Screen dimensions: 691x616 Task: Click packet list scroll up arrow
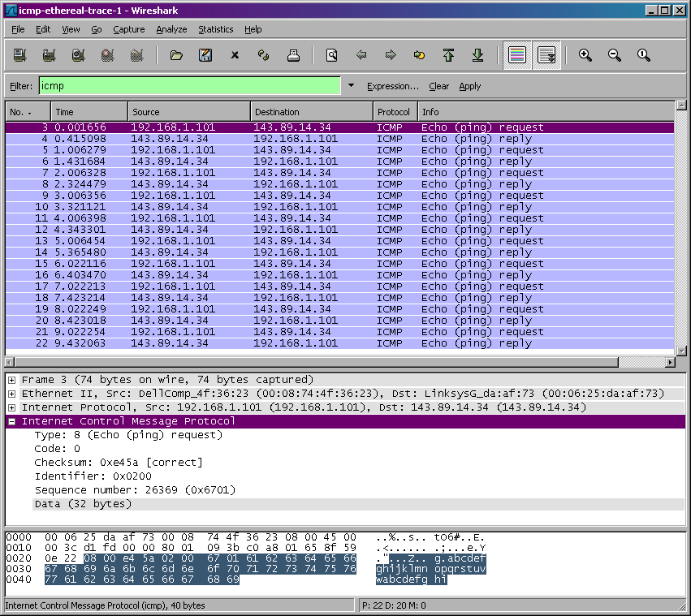(x=681, y=106)
